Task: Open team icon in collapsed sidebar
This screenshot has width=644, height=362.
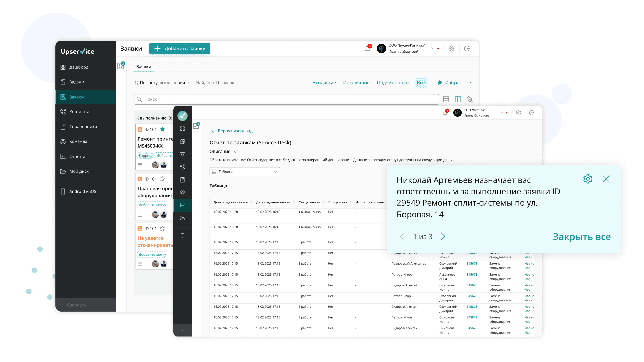Action: coord(182,193)
